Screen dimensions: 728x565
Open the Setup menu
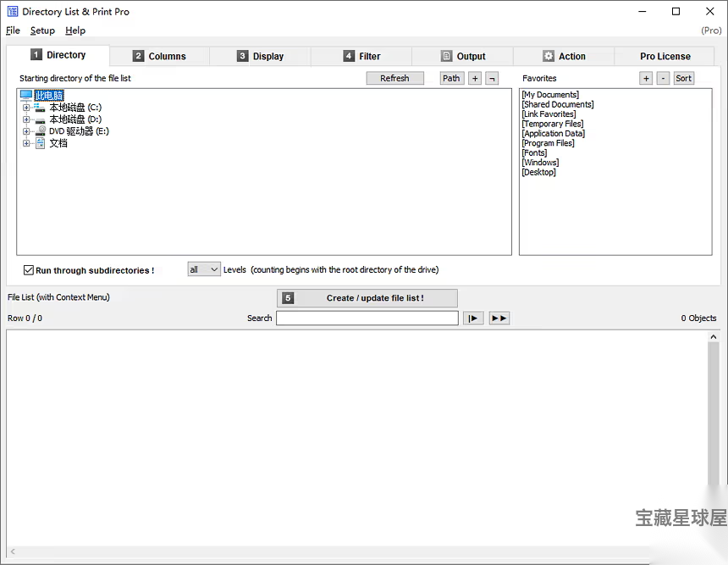point(42,30)
